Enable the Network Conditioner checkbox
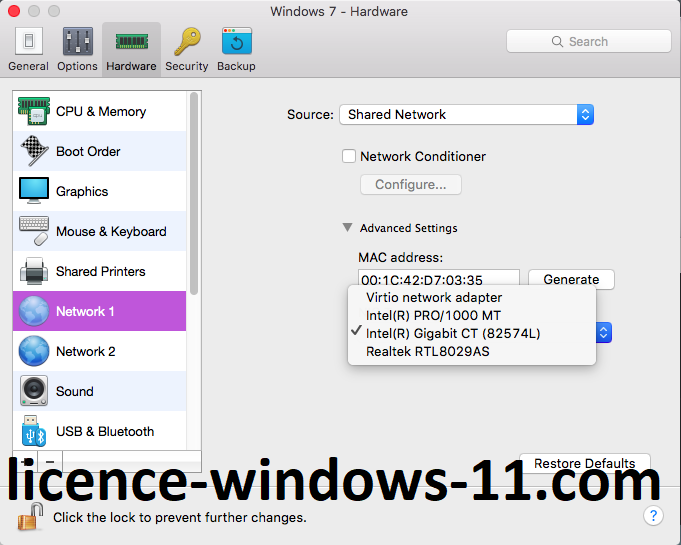 click(x=349, y=156)
